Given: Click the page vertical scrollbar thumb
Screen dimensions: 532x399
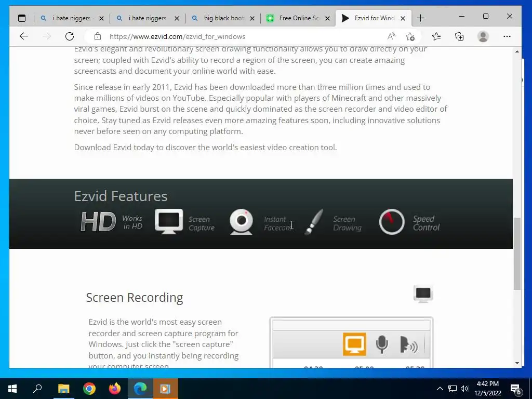Looking at the screenshot, I should 517,254.
